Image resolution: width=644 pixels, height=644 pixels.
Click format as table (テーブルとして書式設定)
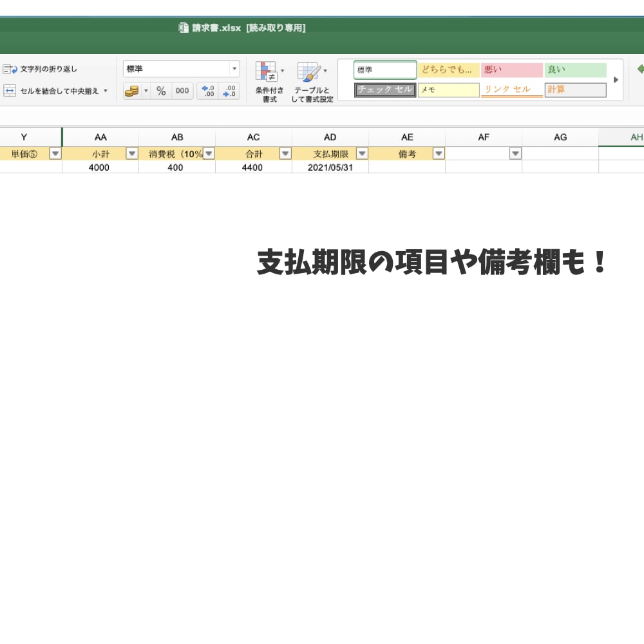click(x=312, y=81)
